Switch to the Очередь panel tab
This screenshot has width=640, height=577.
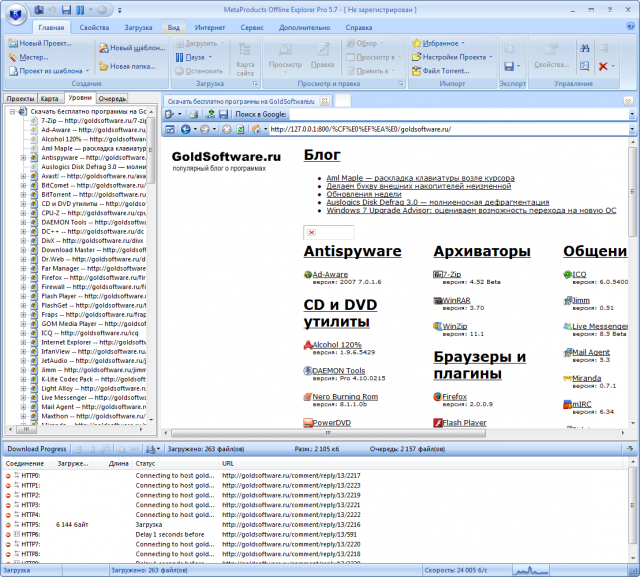(112, 99)
